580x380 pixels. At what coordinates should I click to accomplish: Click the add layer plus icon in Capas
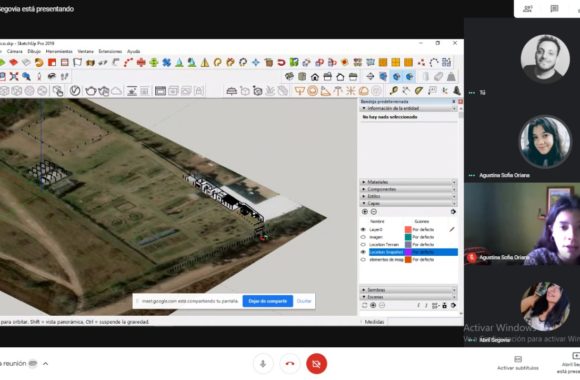point(365,212)
